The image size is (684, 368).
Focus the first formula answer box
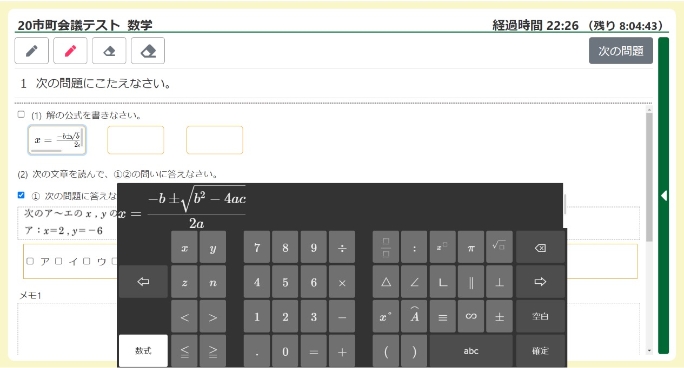click(57, 140)
